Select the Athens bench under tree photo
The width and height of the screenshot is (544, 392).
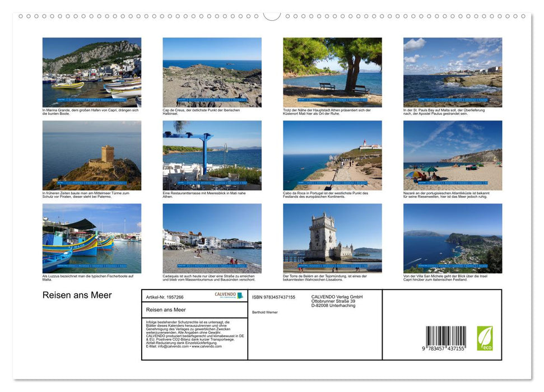point(332,72)
